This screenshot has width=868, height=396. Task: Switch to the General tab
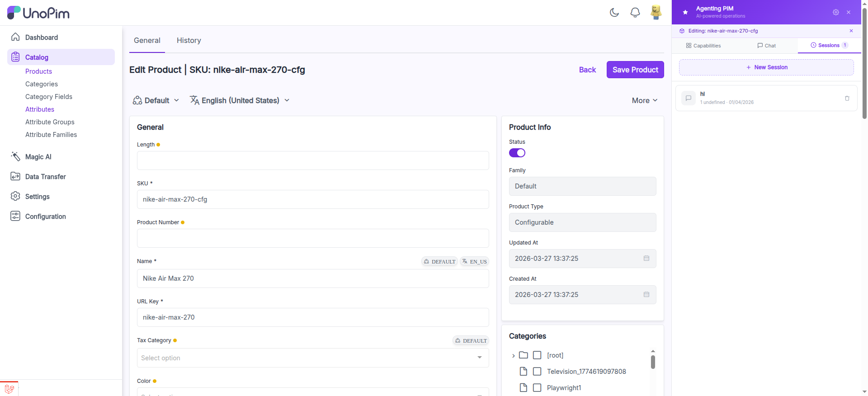coord(147,40)
